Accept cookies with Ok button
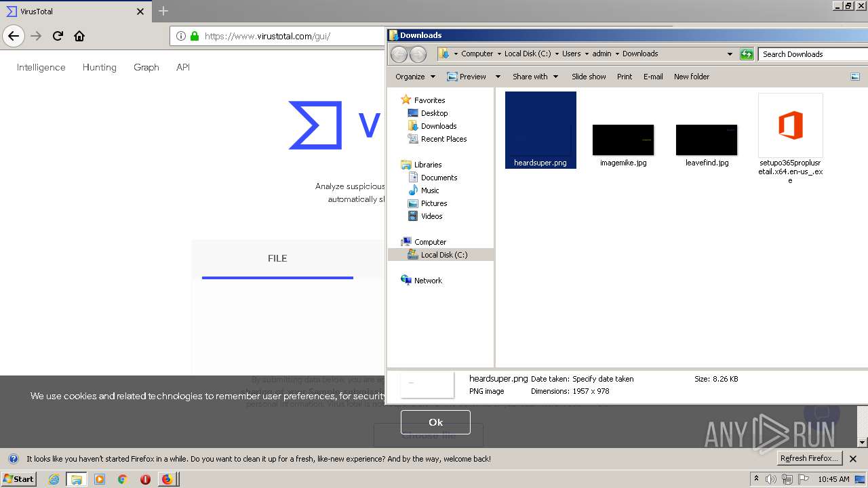Image resolution: width=868 pixels, height=488 pixels. tap(435, 422)
